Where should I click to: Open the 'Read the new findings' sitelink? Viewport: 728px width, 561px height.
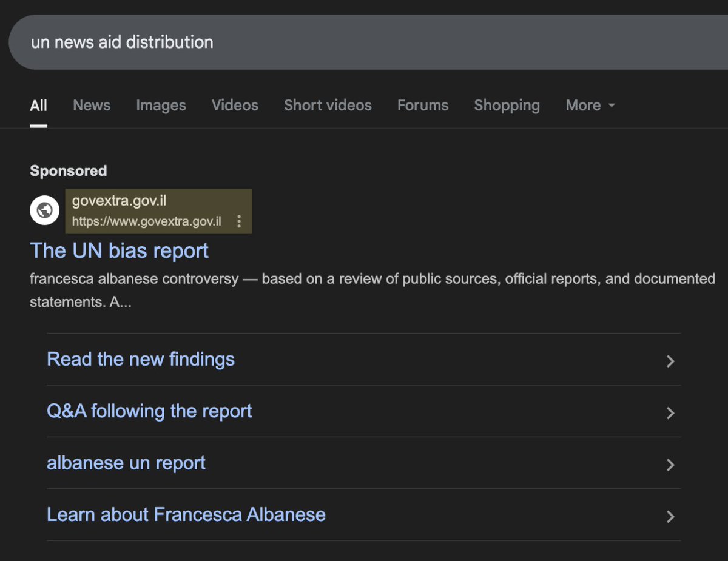(x=141, y=359)
